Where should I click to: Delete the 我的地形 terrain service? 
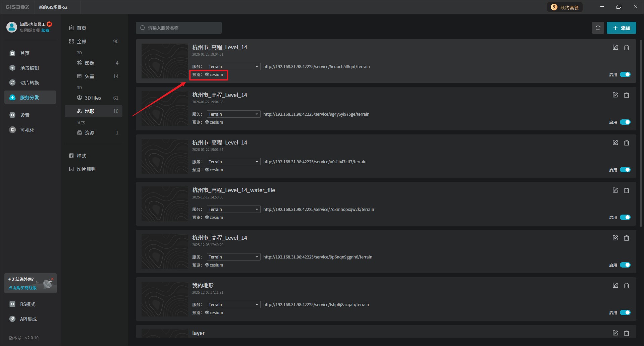click(626, 286)
